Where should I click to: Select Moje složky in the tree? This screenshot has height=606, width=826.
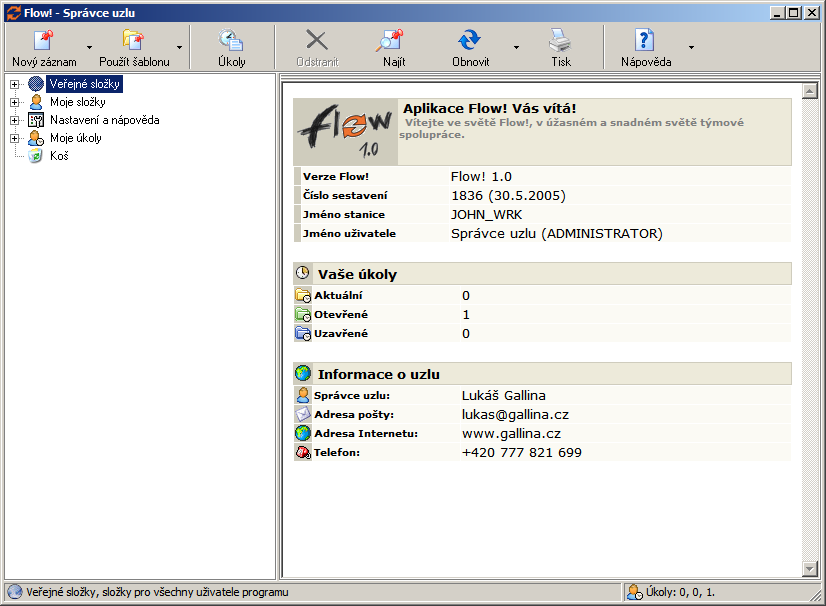point(78,102)
